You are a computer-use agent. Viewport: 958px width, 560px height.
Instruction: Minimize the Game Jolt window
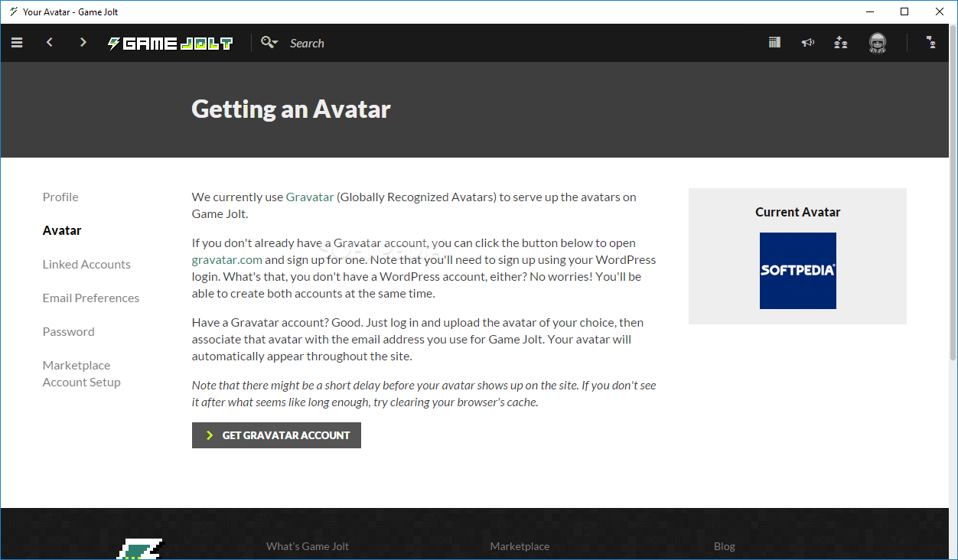(x=869, y=11)
